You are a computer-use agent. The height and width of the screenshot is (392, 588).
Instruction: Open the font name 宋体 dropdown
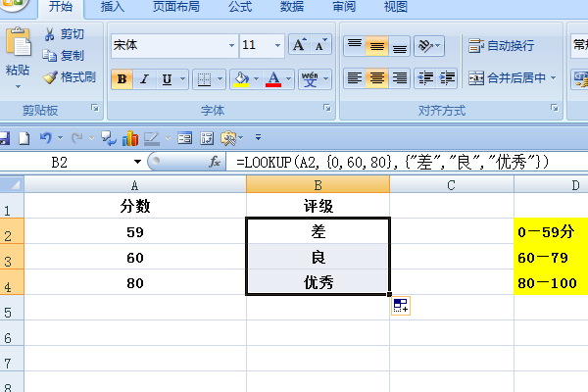(x=231, y=45)
